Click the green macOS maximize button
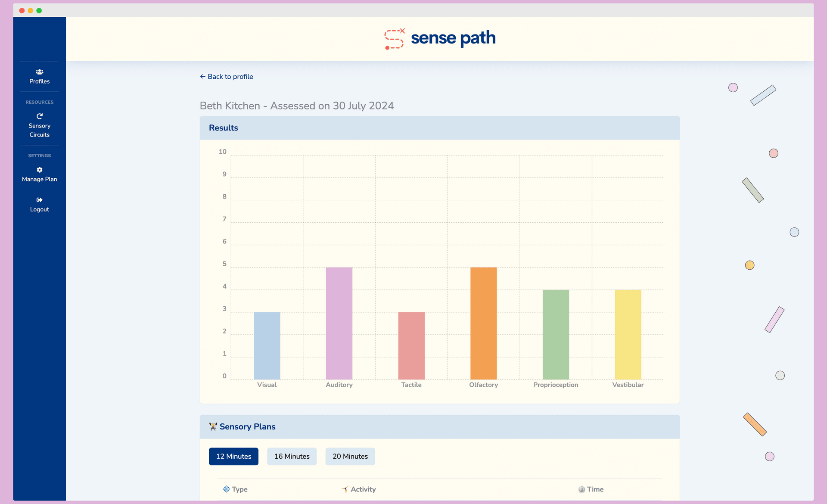This screenshot has width=827, height=504. coord(39,10)
